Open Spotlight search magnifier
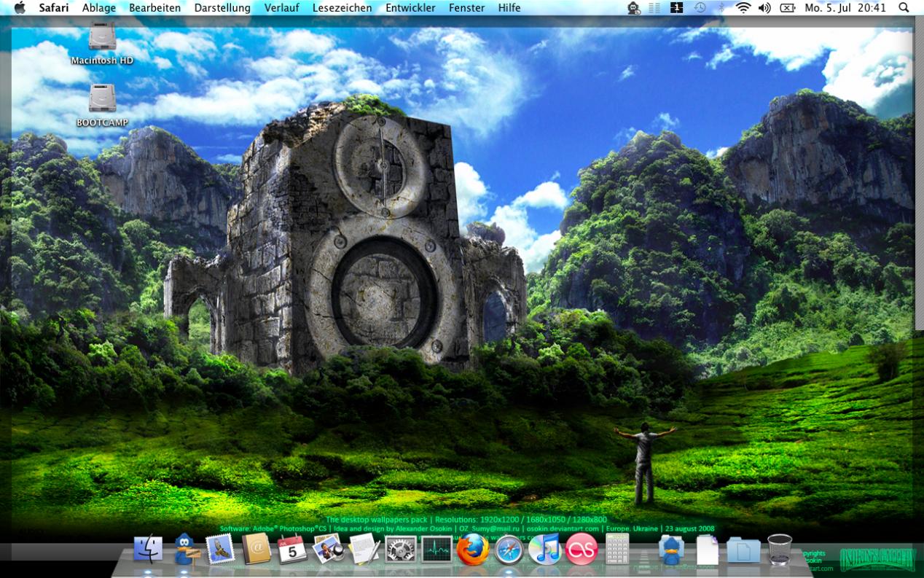The height and width of the screenshot is (578, 924). point(904,8)
